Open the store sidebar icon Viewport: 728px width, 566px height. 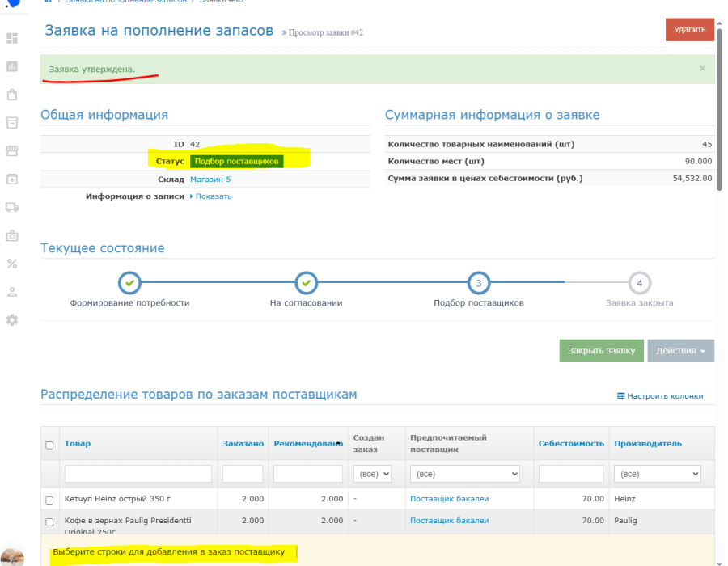(x=12, y=150)
